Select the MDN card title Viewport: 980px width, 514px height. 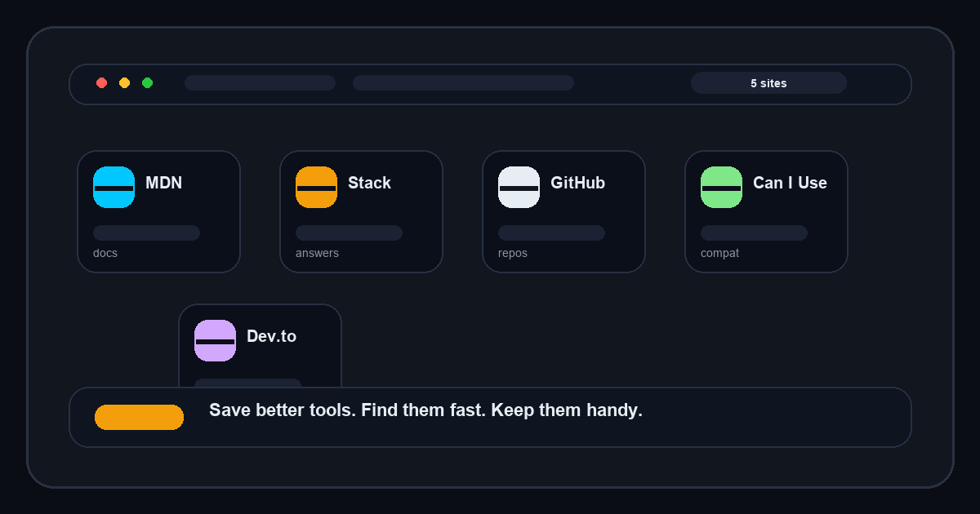(163, 183)
